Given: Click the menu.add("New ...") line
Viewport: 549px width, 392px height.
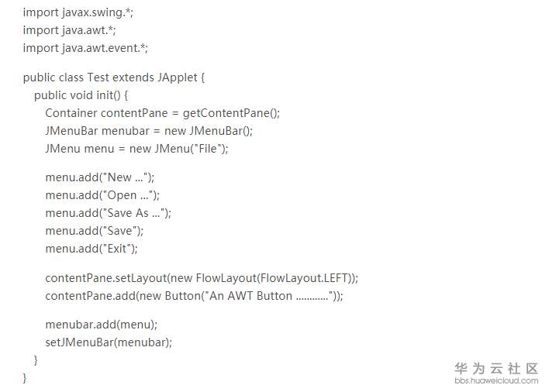Looking at the screenshot, I should [x=100, y=177].
